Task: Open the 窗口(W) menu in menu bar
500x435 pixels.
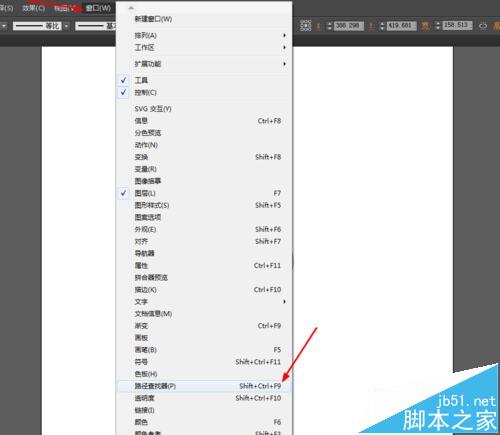Action: (98, 8)
